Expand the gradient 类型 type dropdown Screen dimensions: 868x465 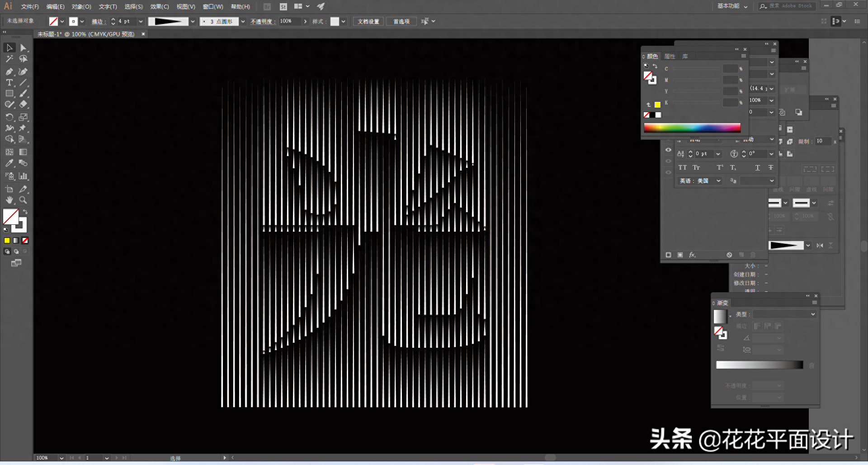tap(784, 314)
